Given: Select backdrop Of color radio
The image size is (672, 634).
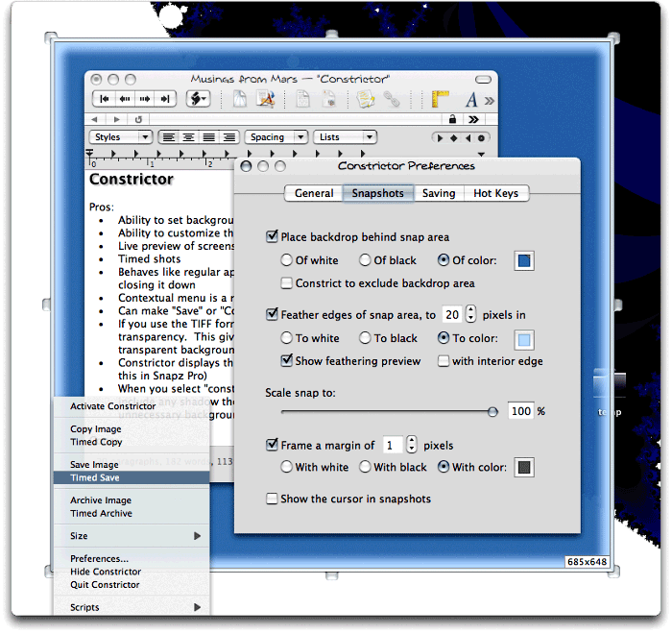Looking at the screenshot, I should (444, 260).
